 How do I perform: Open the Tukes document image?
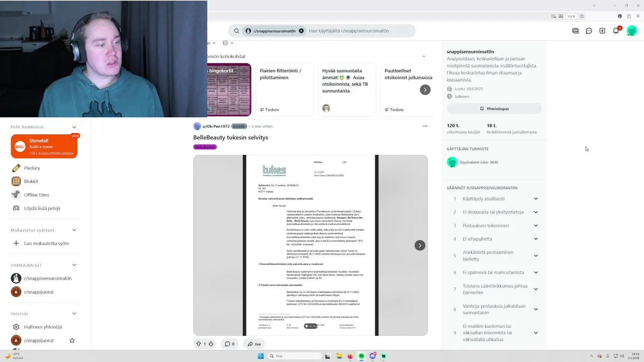310,245
